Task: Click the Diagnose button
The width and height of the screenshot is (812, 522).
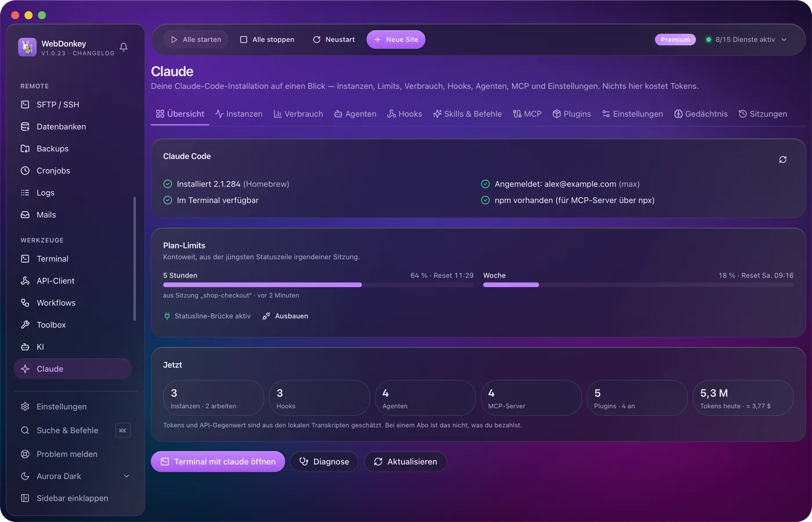Action: click(x=324, y=462)
